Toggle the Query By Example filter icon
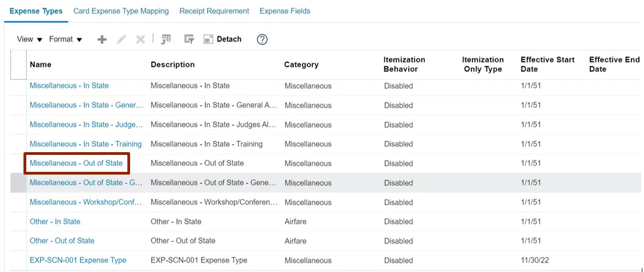This screenshot has height=272, width=644. tap(189, 39)
